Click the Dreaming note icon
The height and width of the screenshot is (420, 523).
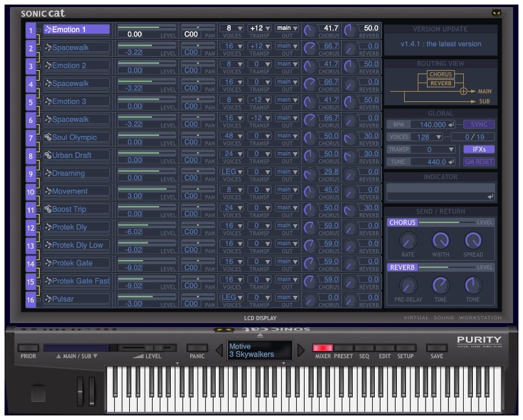click(x=48, y=173)
